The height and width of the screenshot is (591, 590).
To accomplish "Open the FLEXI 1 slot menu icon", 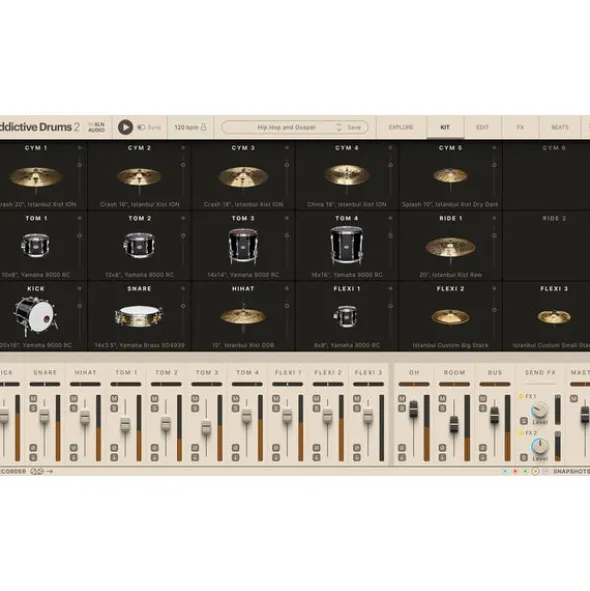I will pyautogui.click(x=391, y=288).
